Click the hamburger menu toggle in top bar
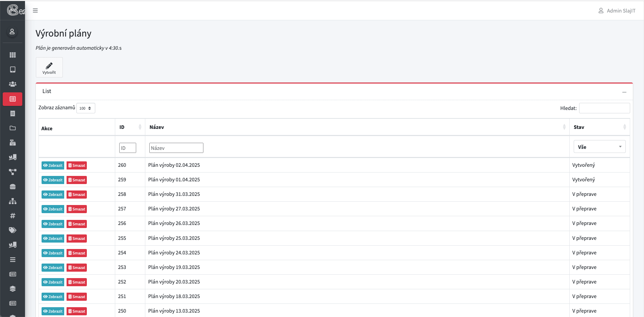 [x=35, y=10]
